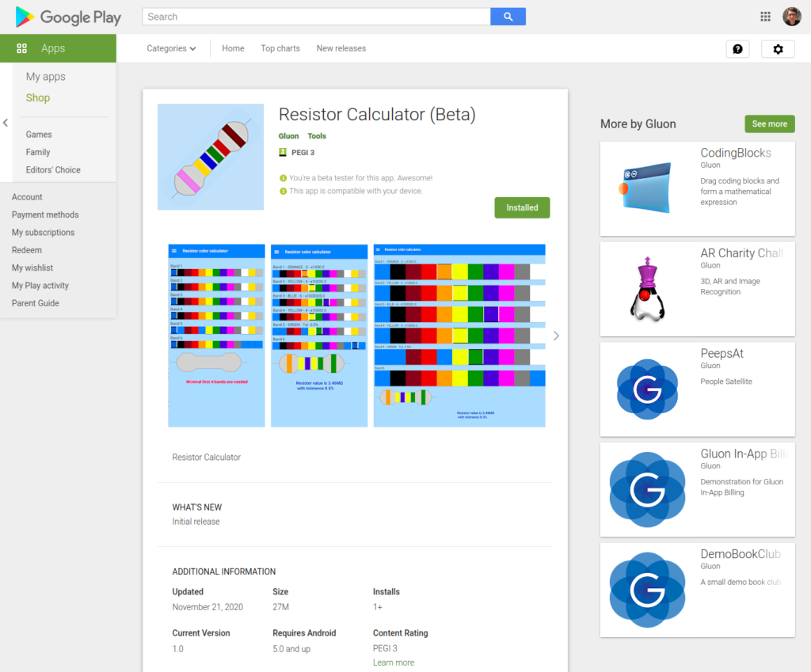Open DemoBookClub title link
Viewport: 811px width, 672px height.
(x=741, y=554)
